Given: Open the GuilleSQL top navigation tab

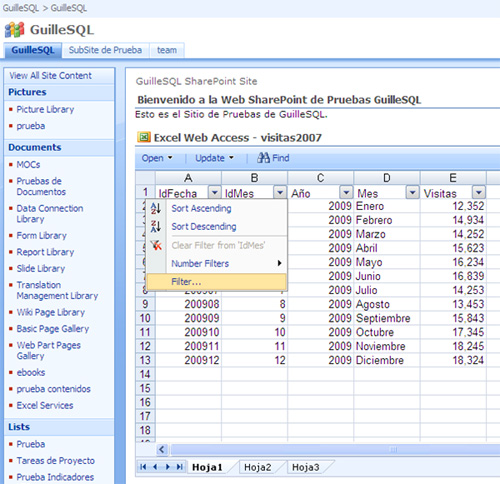Looking at the screenshot, I should (x=33, y=50).
